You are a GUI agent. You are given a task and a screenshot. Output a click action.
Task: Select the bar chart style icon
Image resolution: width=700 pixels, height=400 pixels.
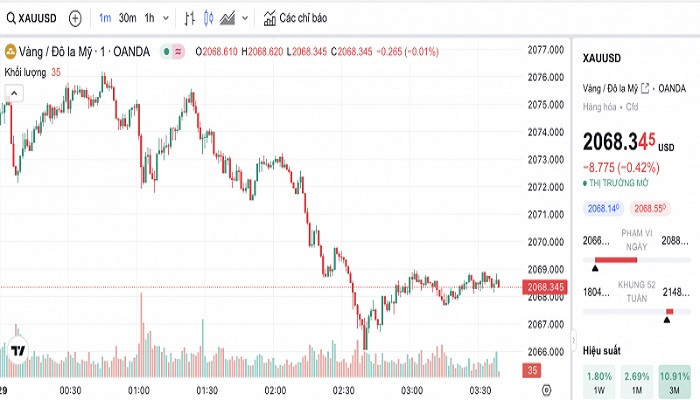190,18
